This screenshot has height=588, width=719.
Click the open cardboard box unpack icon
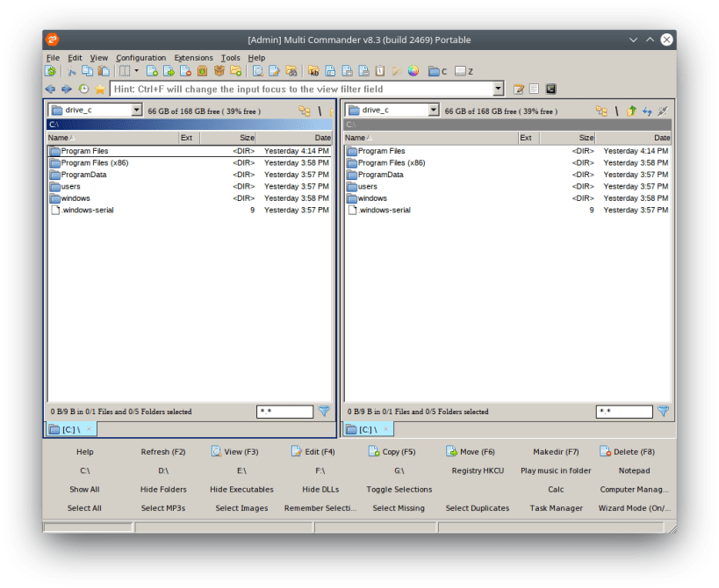pos(219,71)
